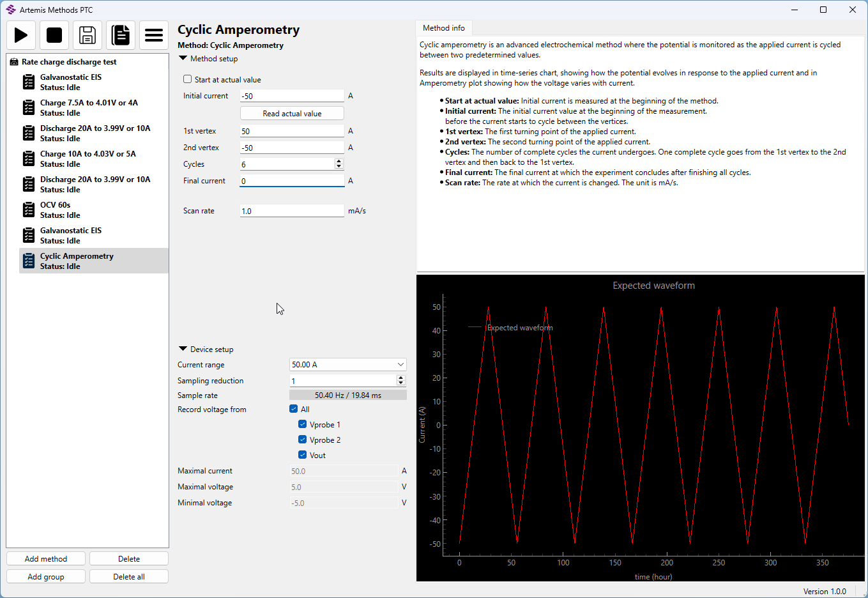The height and width of the screenshot is (598, 868).
Task: Uncheck the Vprobe 1 checkbox
Action: [303, 424]
